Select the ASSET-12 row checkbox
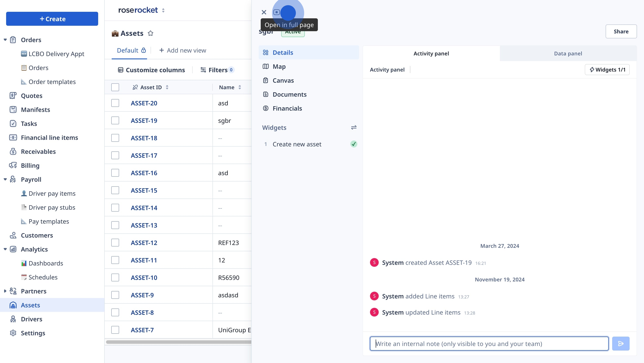This screenshot has width=644, height=363. (x=115, y=243)
